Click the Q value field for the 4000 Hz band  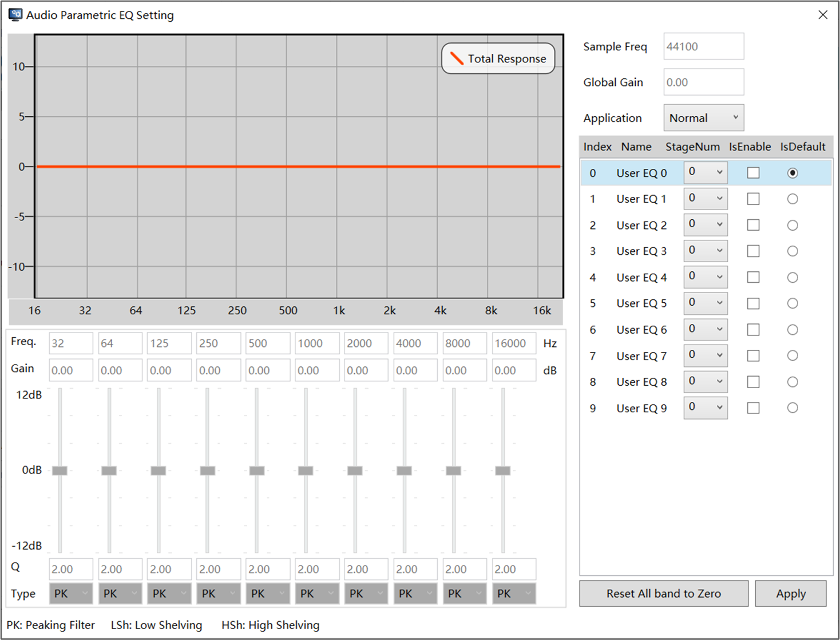tap(415, 569)
